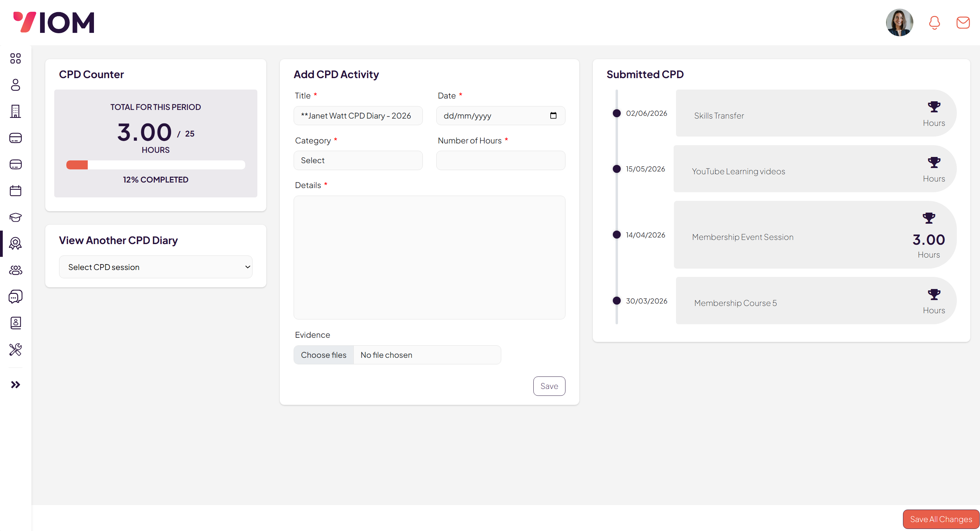This screenshot has height=531, width=980.
Task: Open the calendar events icon in sidebar
Action: pyautogui.click(x=16, y=191)
